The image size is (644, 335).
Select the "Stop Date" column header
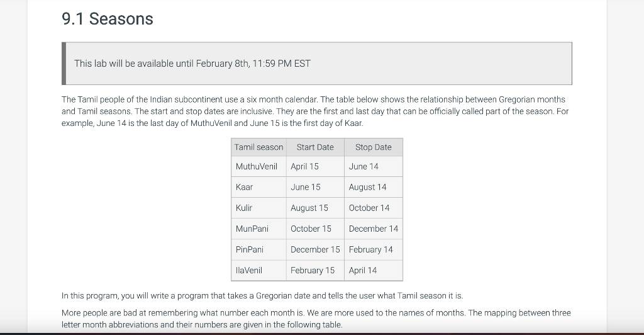tap(374, 147)
